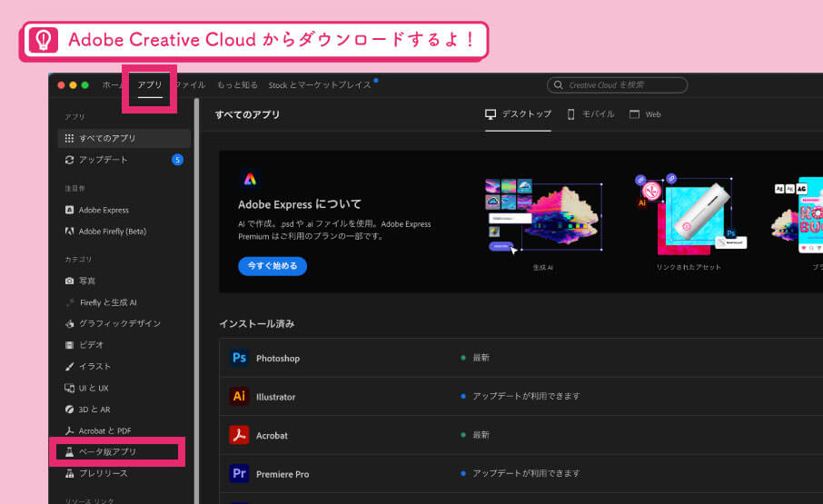823x504 pixels.
Task: Select the 3D と AR category
Action: pyautogui.click(x=94, y=410)
